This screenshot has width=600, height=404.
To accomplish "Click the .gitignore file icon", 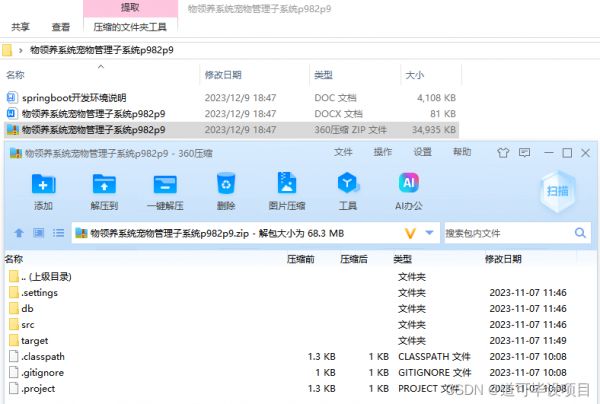I will [x=14, y=372].
